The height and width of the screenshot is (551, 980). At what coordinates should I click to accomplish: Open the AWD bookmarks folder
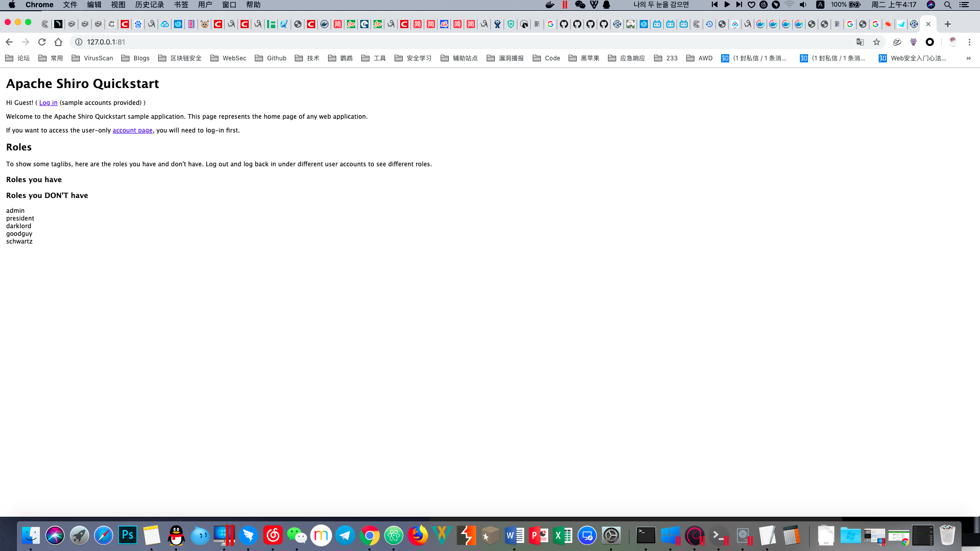700,58
